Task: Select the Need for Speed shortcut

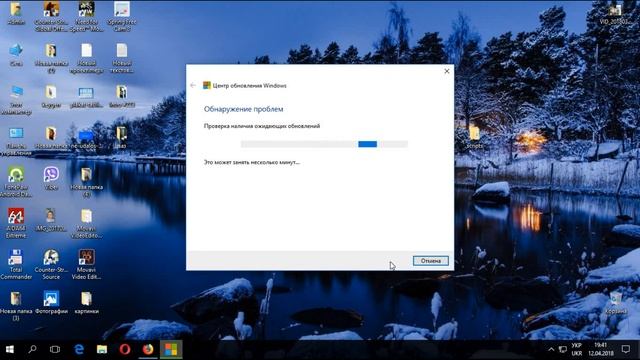Action: pyautogui.click(x=87, y=16)
